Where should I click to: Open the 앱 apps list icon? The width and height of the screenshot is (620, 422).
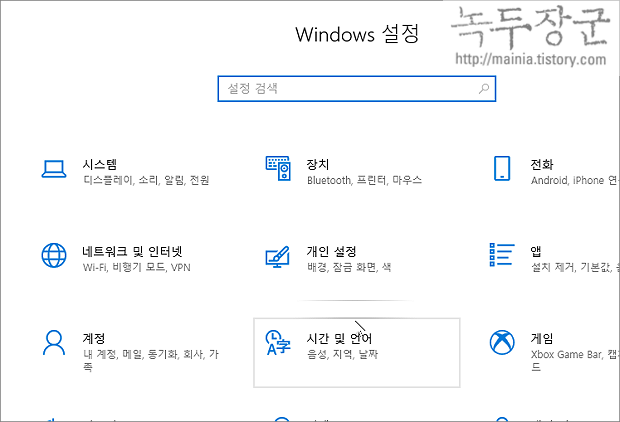pos(502,255)
